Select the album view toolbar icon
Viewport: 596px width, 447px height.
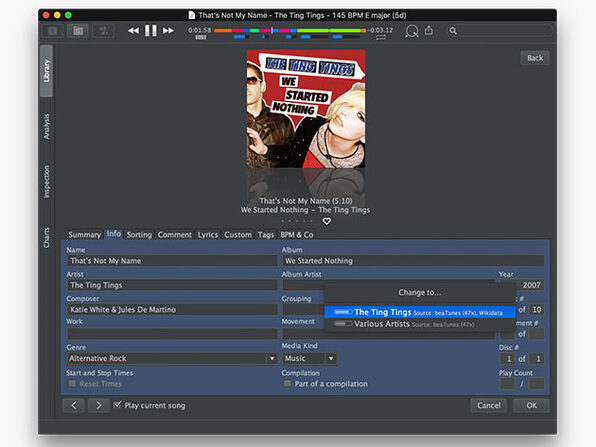click(78, 31)
